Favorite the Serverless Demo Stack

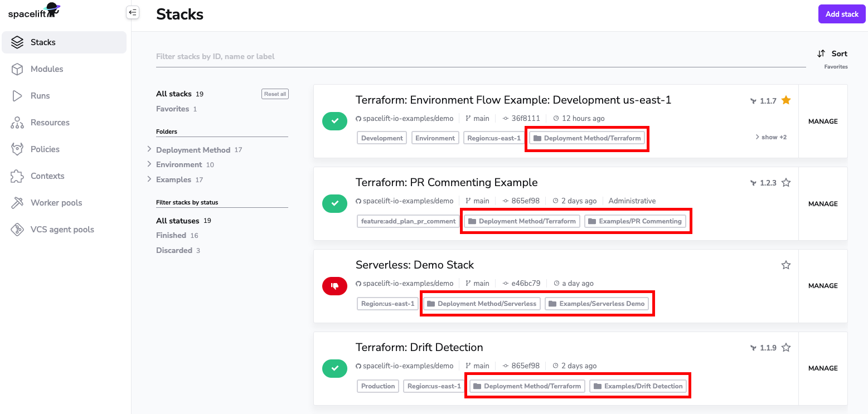[786, 265]
